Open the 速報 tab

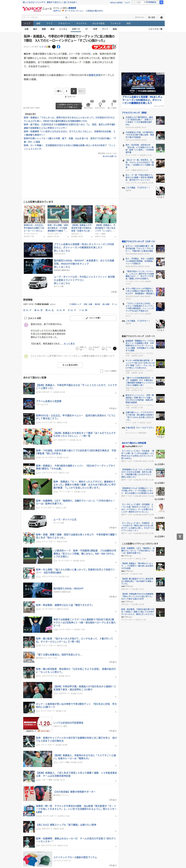coord(38,24)
